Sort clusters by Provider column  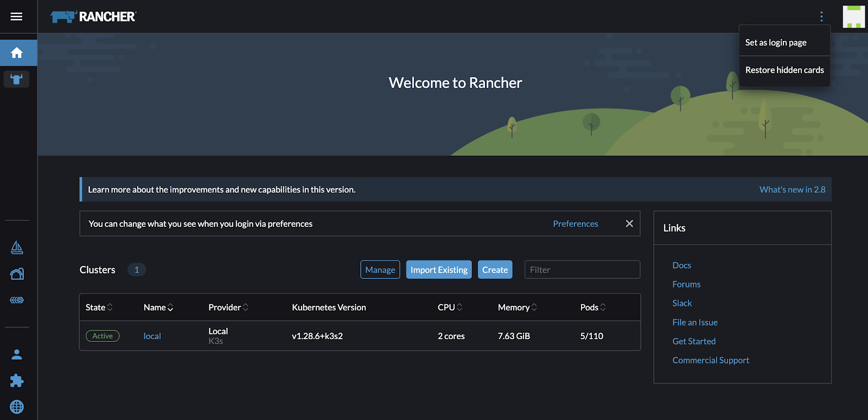pos(228,307)
